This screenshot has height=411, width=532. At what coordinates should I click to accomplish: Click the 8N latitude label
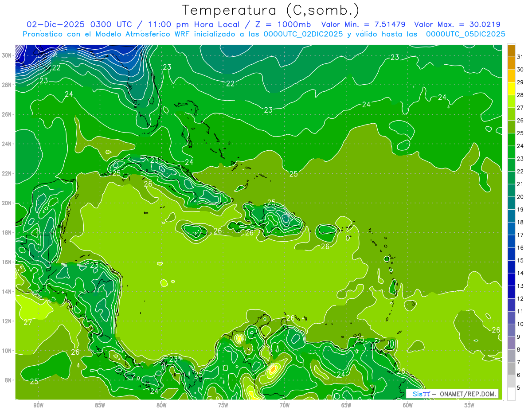click(x=9, y=380)
